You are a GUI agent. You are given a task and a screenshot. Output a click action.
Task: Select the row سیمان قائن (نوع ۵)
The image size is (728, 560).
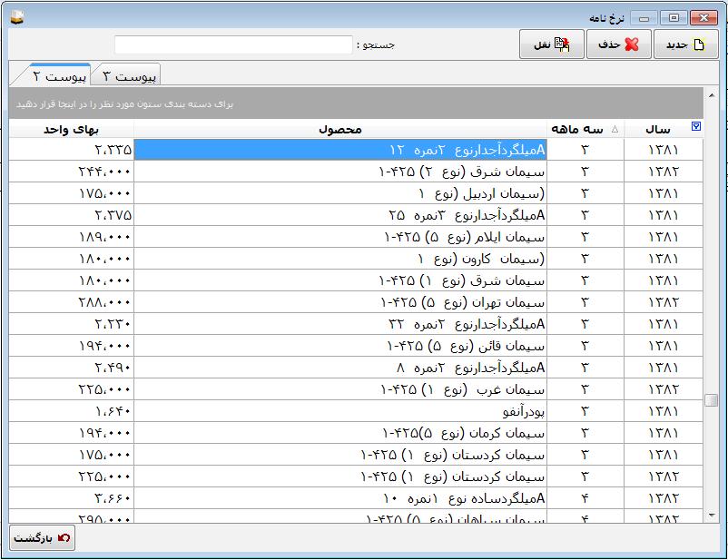click(x=356, y=346)
